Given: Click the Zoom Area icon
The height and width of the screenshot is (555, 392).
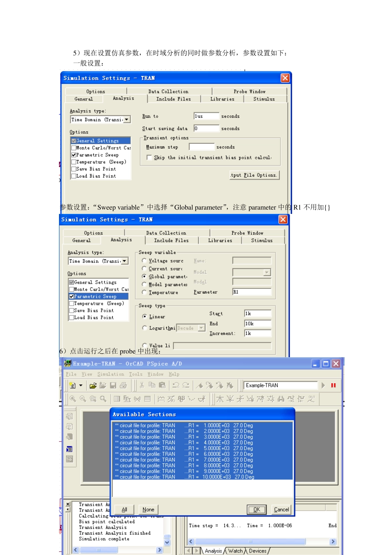Looking at the screenshot, I should (93, 399).
